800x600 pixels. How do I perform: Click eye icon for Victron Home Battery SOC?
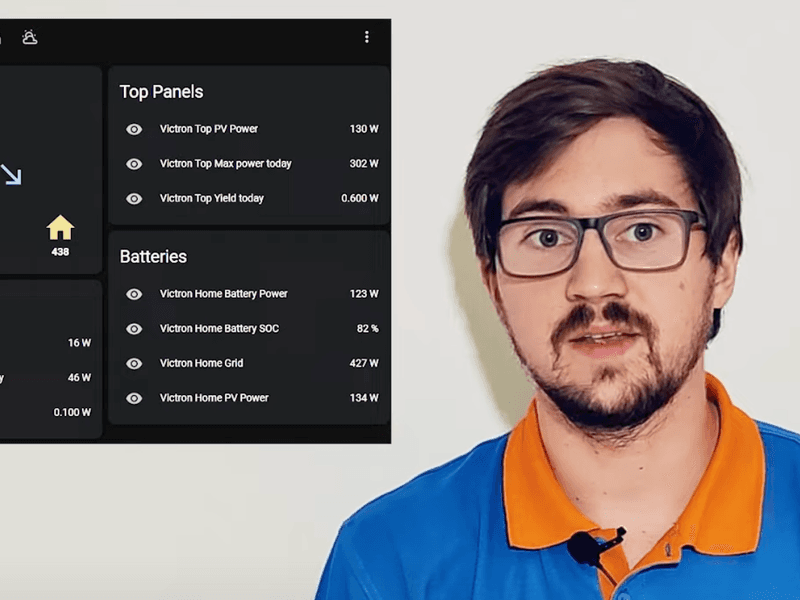coord(134,329)
